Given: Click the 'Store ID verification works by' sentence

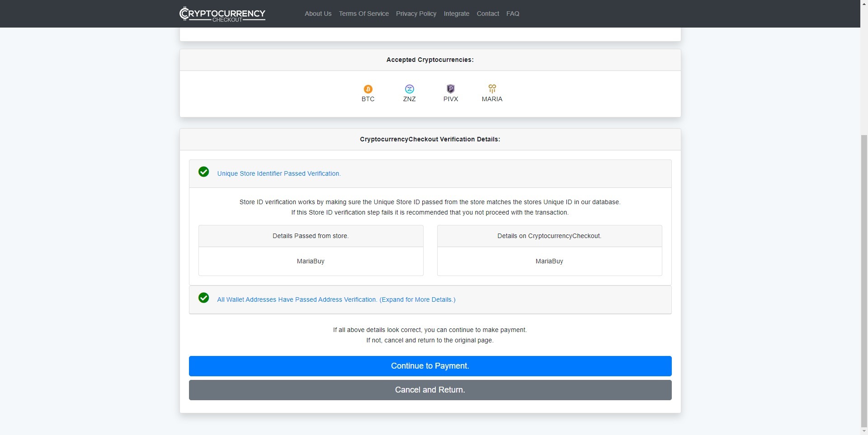Looking at the screenshot, I should coord(430,202).
